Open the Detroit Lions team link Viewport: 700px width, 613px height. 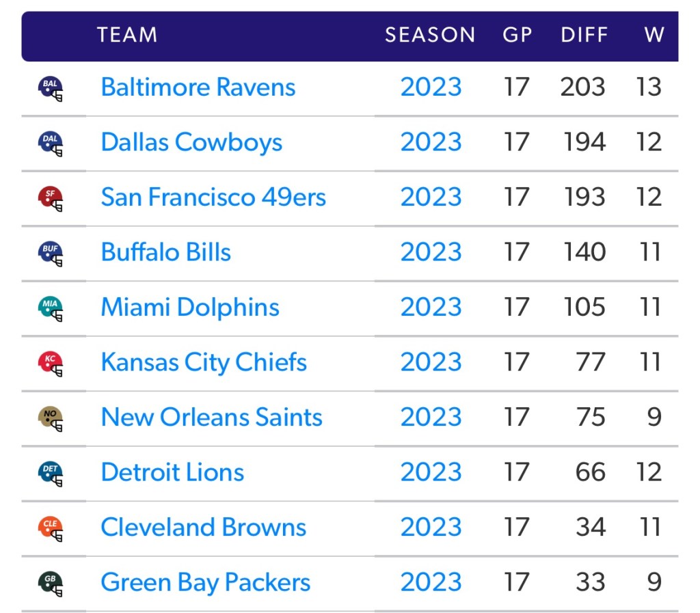(172, 472)
